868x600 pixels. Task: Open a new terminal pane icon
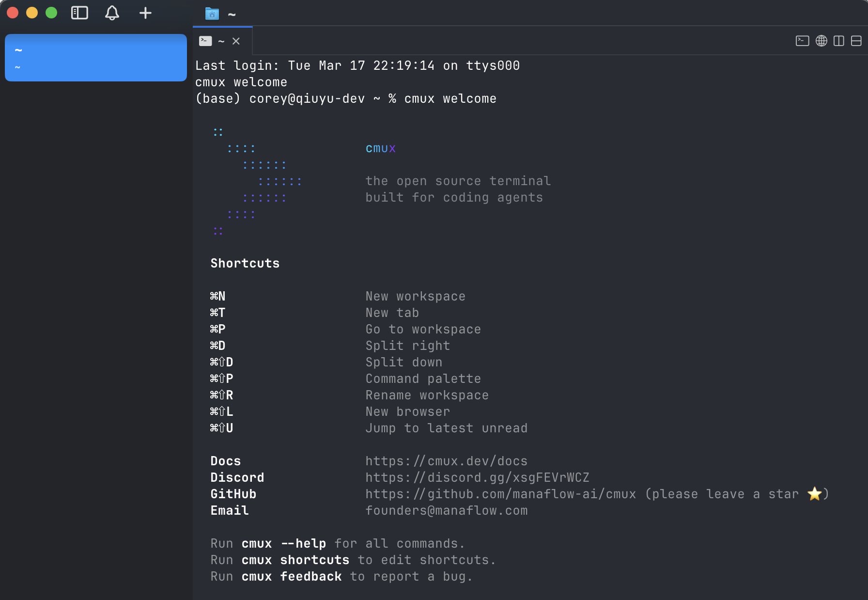[802, 41]
